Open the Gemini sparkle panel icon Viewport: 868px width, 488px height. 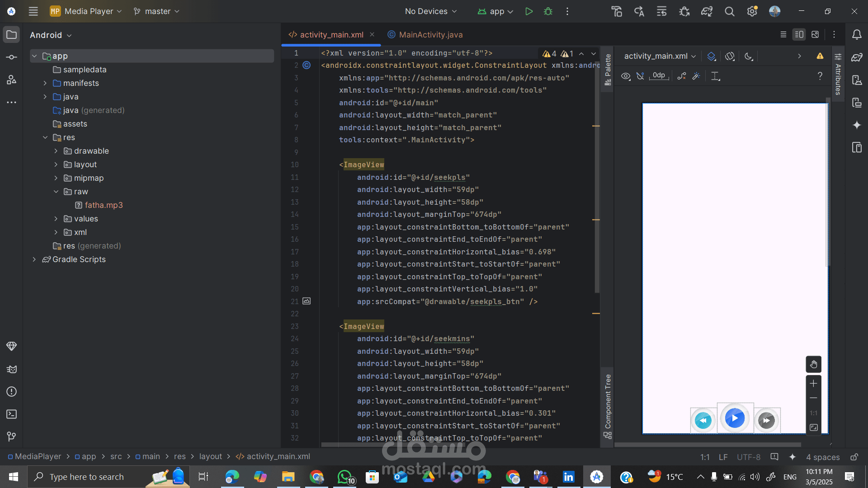point(857,125)
